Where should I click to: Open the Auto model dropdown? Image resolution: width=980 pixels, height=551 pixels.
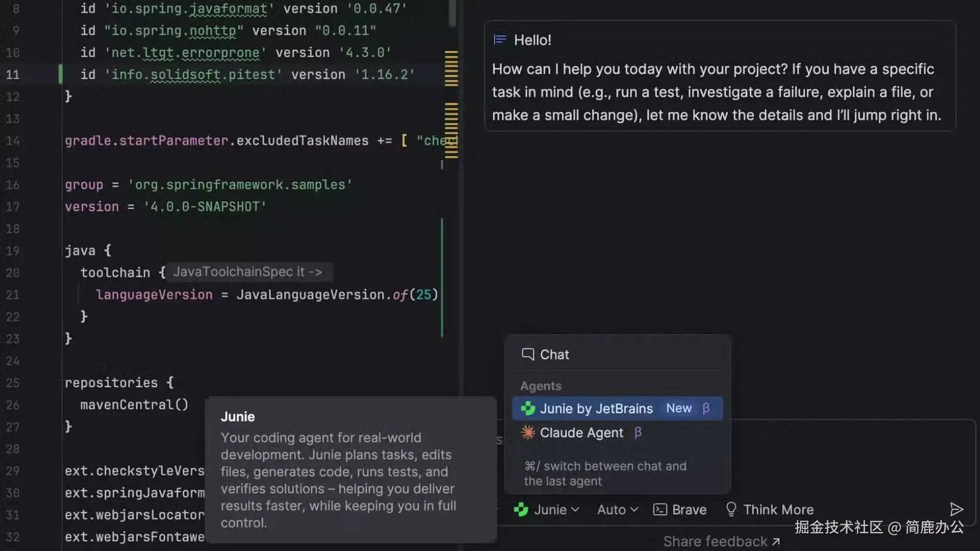[617, 509]
